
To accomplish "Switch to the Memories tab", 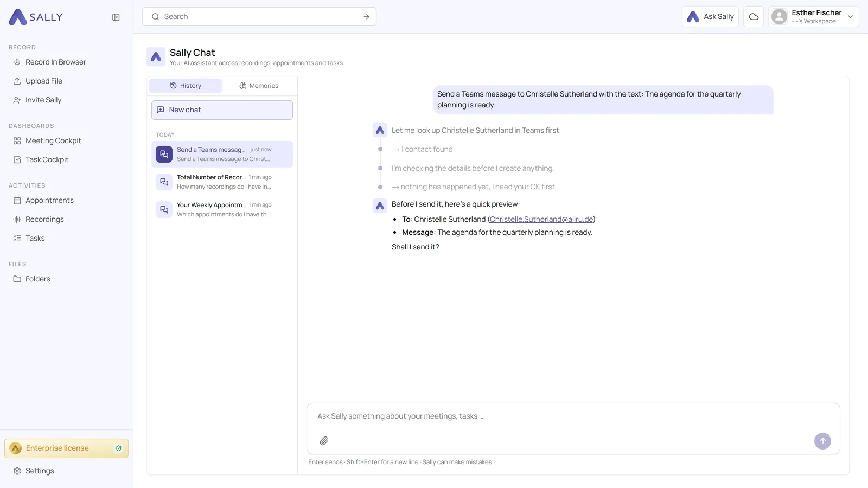I will point(259,86).
